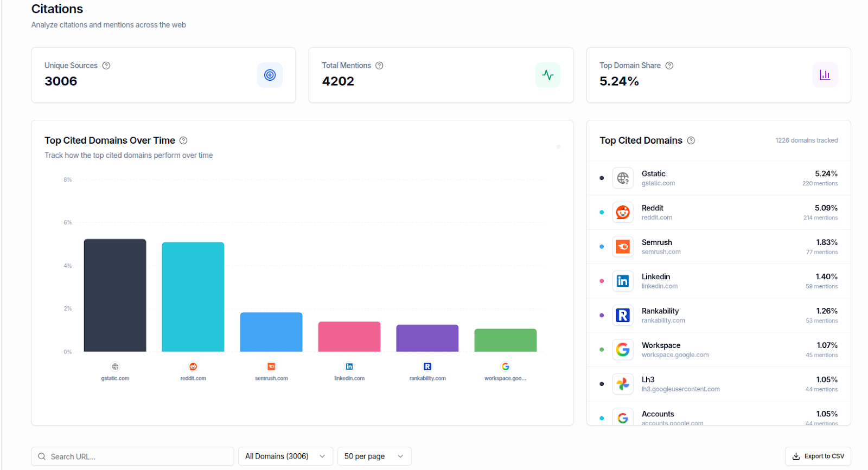This screenshot has width=868, height=470.
Task: Select the Lh3 googleusercontent domain row
Action: 718,384
